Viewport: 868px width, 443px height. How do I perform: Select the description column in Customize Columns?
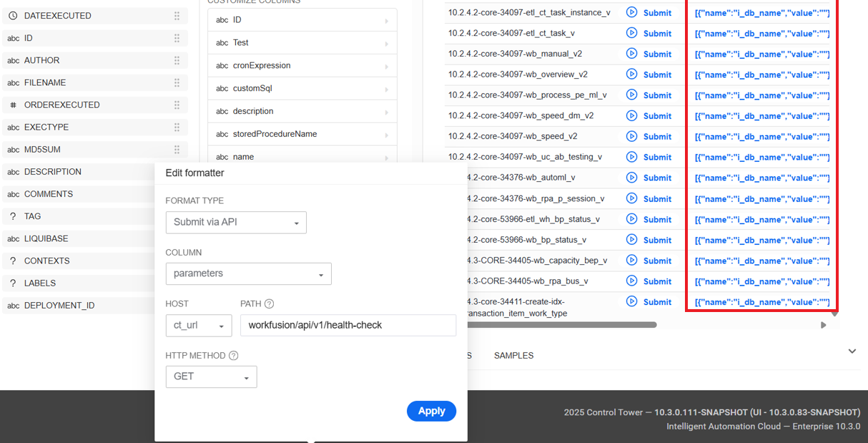(302, 112)
